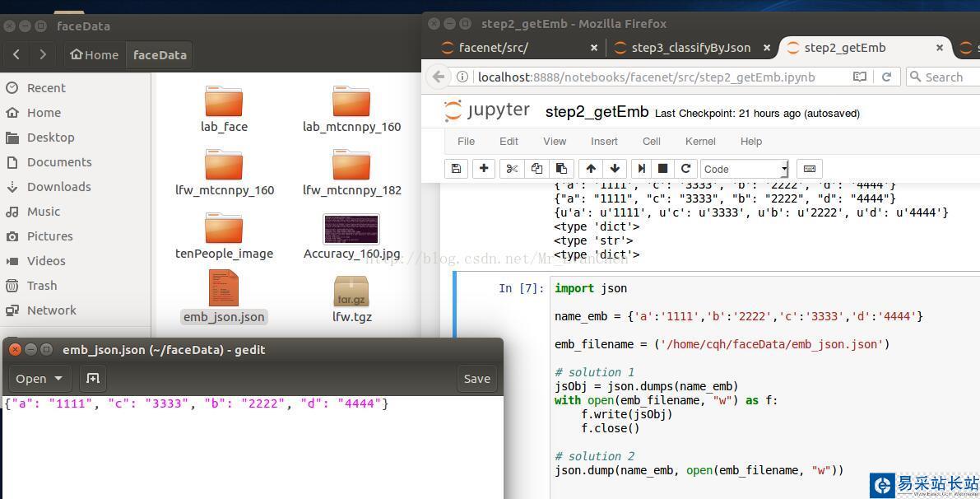Move selected cell down arrow

click(x=615, y=169)
